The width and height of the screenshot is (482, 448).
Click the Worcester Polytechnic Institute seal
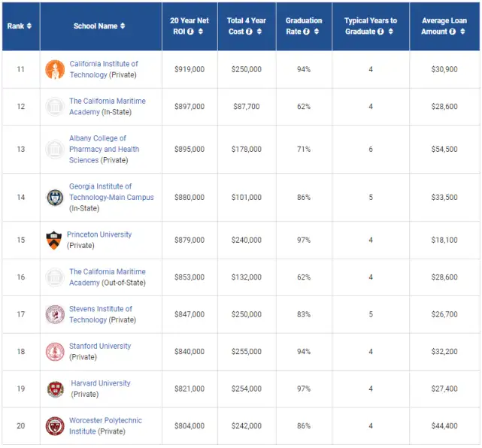click(x=55, y=426)
